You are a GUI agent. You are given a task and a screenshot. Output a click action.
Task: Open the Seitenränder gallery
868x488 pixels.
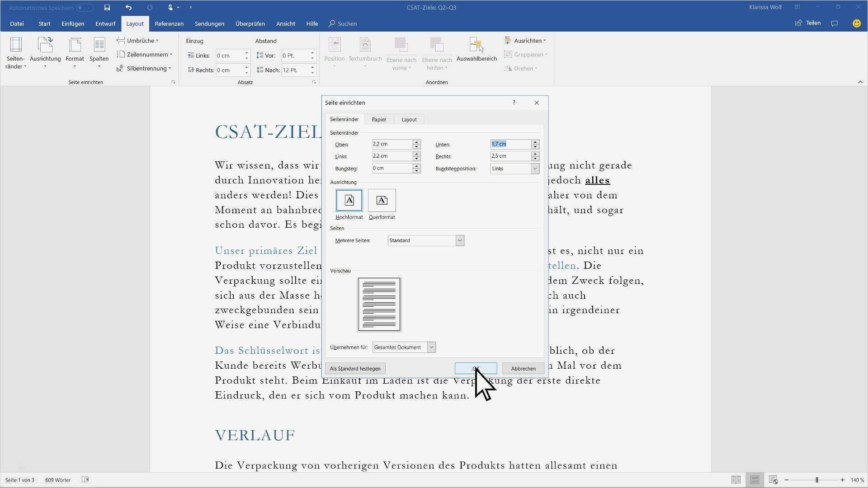point(15,53)
